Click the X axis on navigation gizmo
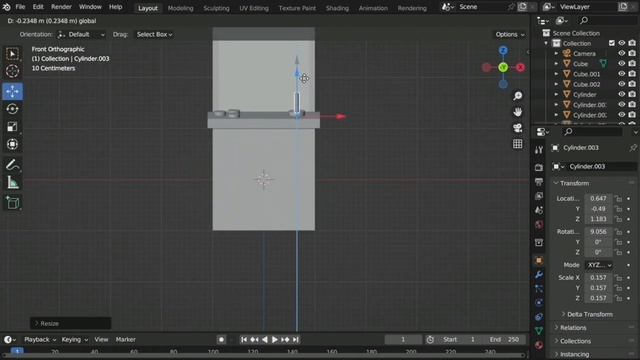The width and height of the screenshot is (640, 360). point(520,67)
